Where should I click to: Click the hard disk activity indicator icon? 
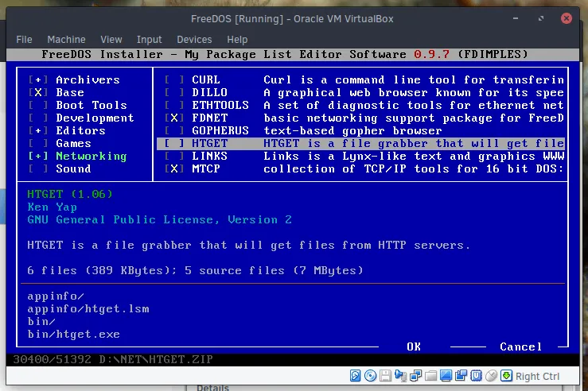click(x=356, y=376)
